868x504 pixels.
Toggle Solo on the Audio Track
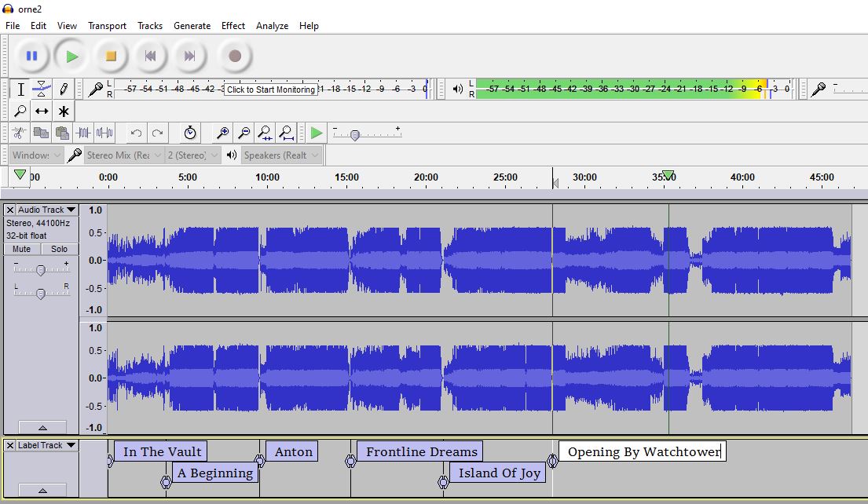[x=59, y=249]
